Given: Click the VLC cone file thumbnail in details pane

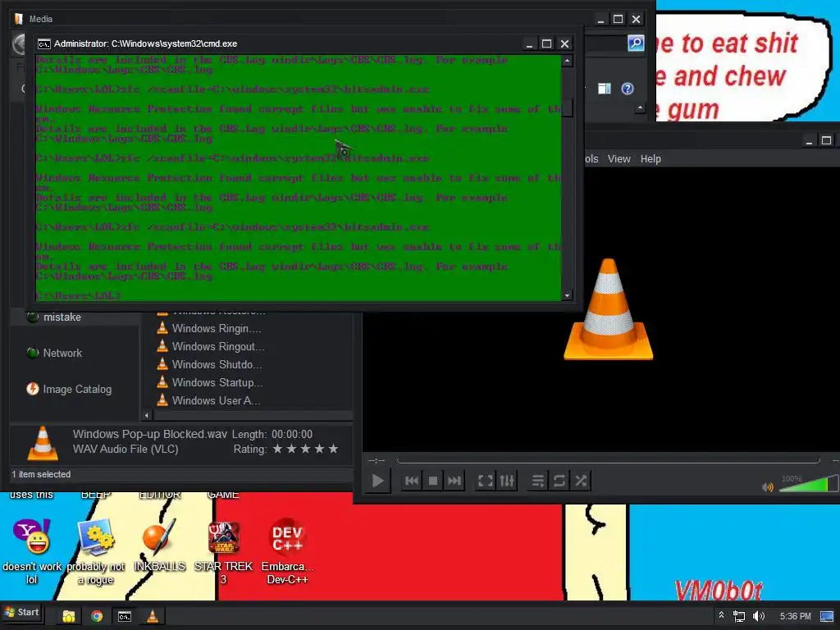Looking at the screenshot, I should [43, 444].
